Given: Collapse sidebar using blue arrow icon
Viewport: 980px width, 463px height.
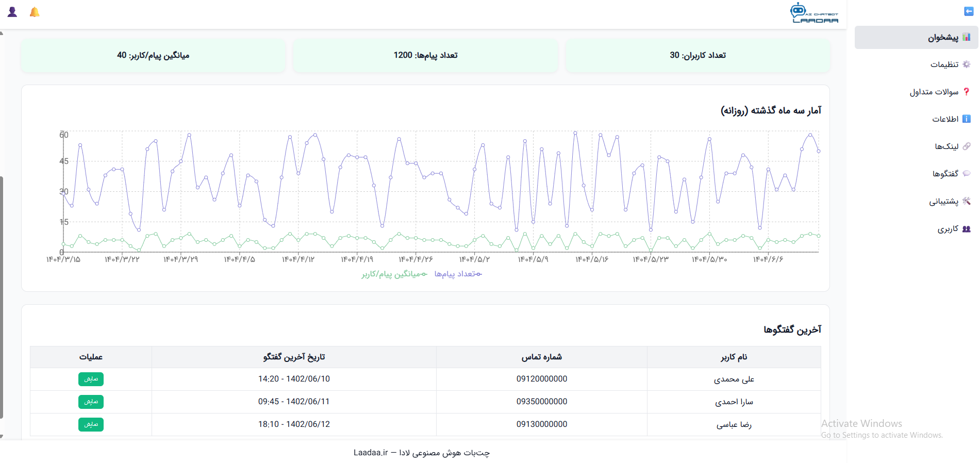Looking at the screenshot, I should [x=968, y=11].
